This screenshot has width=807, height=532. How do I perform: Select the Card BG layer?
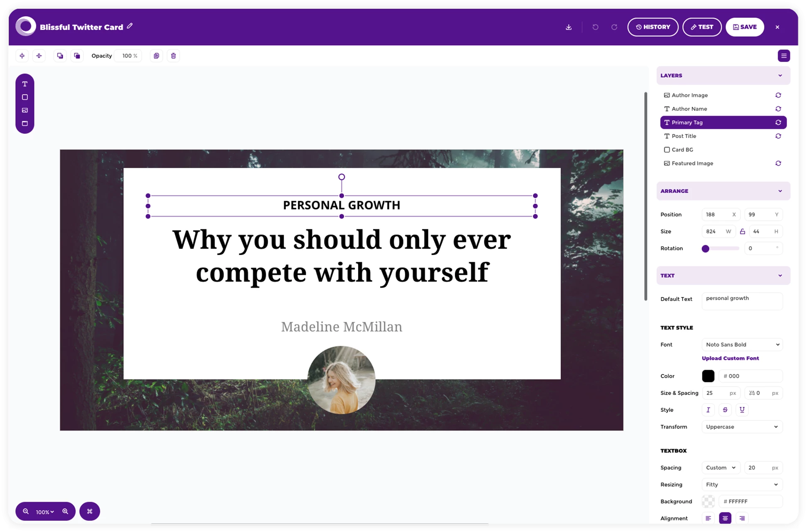click(x=723, y=150)
